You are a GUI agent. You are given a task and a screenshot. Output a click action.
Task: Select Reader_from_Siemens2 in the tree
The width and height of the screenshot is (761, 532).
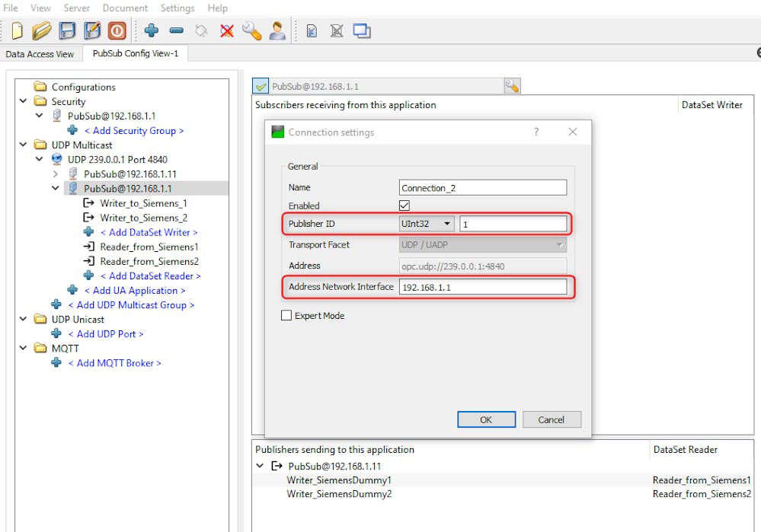[x=149, y=261]
